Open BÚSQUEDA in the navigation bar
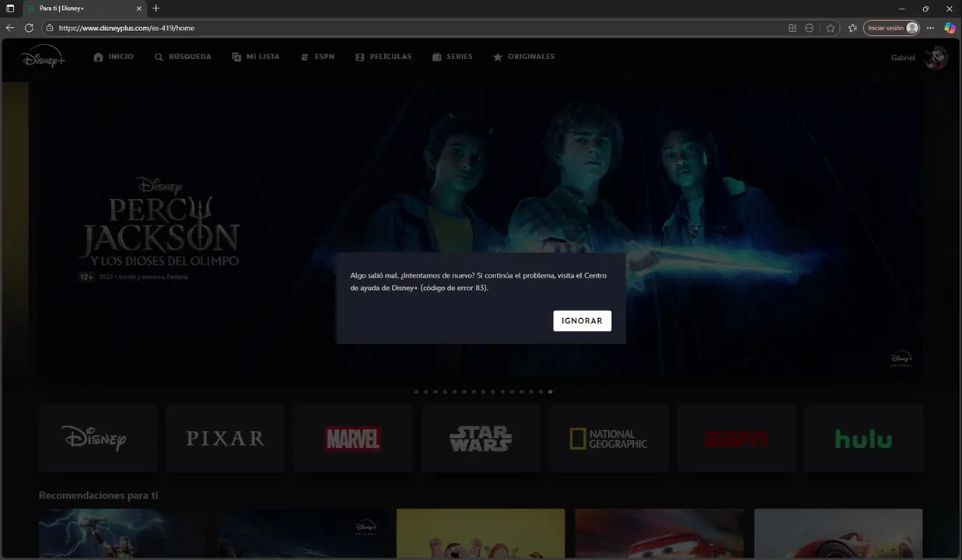Viewport: 962px width, 560px height. coord(183,57)
